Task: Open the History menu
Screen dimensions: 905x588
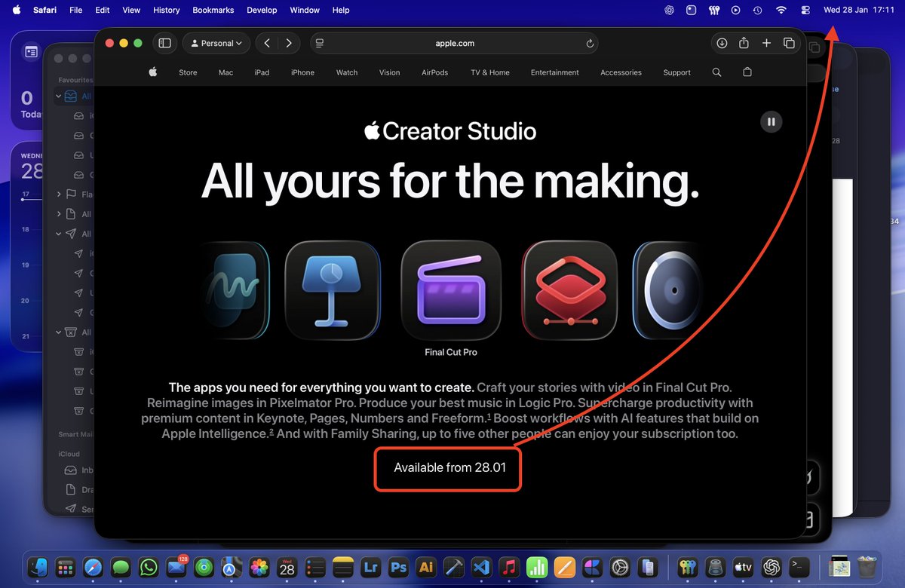Action: coord(167,10)
